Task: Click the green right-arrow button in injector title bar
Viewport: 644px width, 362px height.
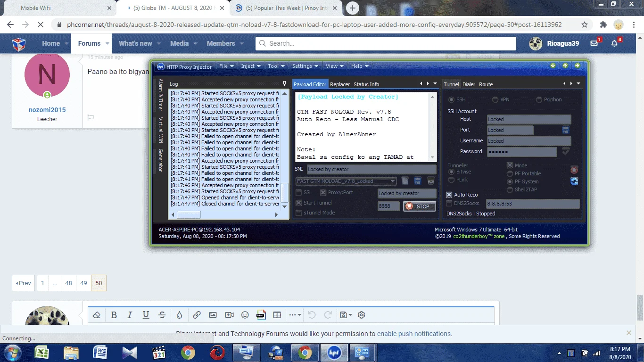Action: coord(577,66)
